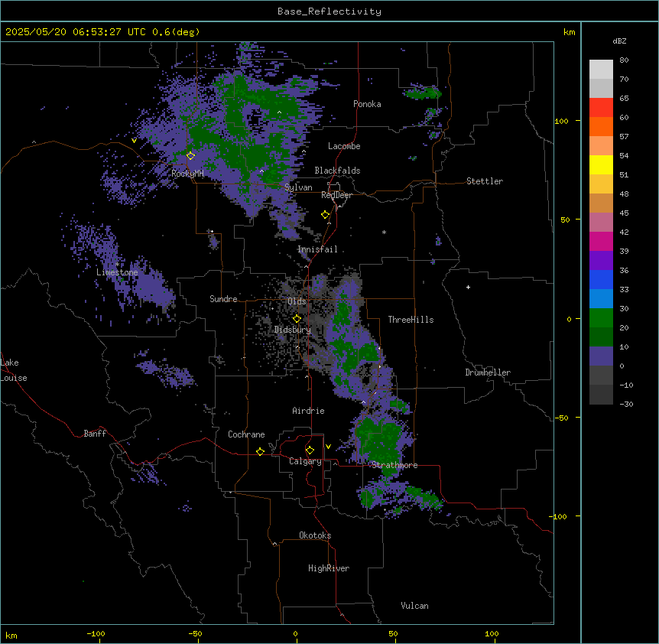Image resolution: width=659 pixels, height=644 pixels.
Task: Click the white 70-80 dBZ legend swatch
Action: 601,70
